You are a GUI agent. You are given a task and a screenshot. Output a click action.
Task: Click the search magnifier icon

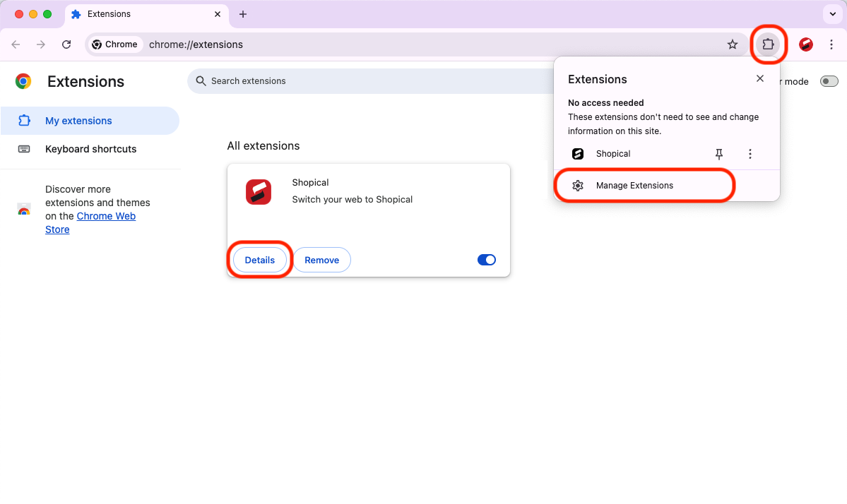click(201, 81)
